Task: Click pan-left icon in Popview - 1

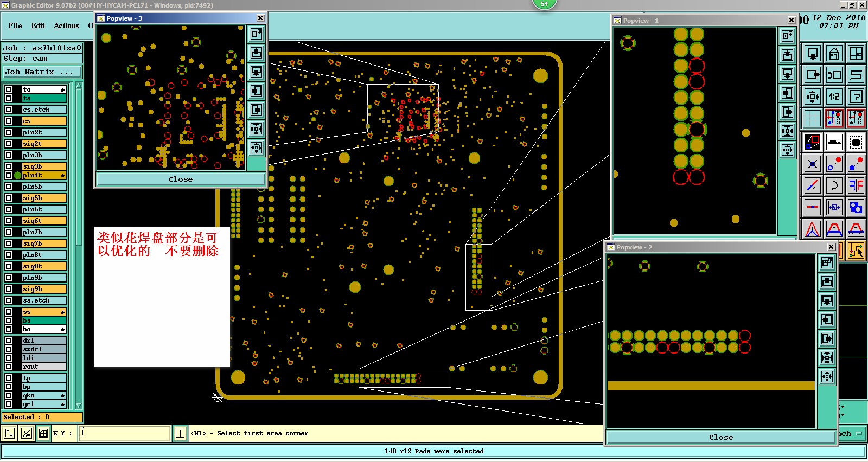Action: 788,93
